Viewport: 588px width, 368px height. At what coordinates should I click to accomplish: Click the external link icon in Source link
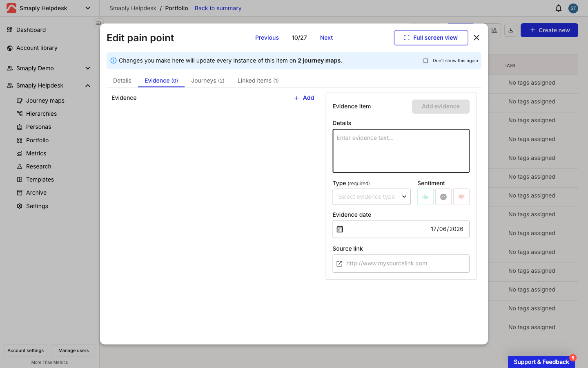tap(339, 264)
